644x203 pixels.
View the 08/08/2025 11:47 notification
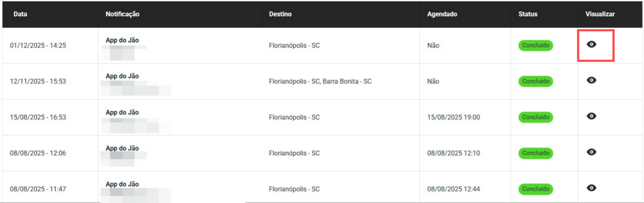pyautogui.click(x=591, y=188)
